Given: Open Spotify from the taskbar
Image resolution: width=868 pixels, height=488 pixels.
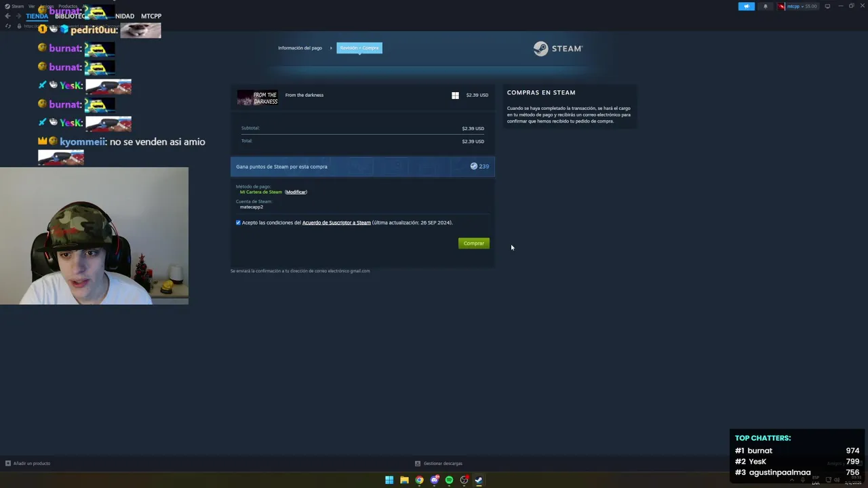Looking at the screenshot, I should pyautogui.click(x=449, y=480).
